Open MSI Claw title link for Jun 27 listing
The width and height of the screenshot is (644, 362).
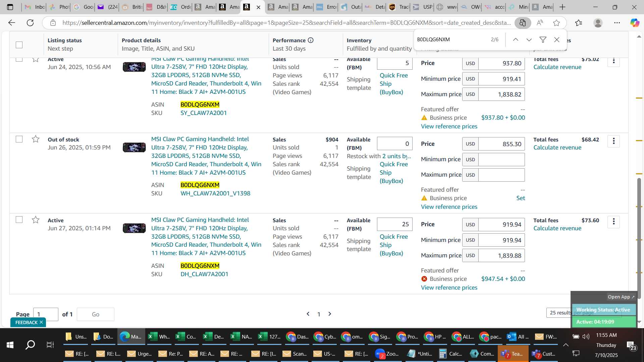206,236
